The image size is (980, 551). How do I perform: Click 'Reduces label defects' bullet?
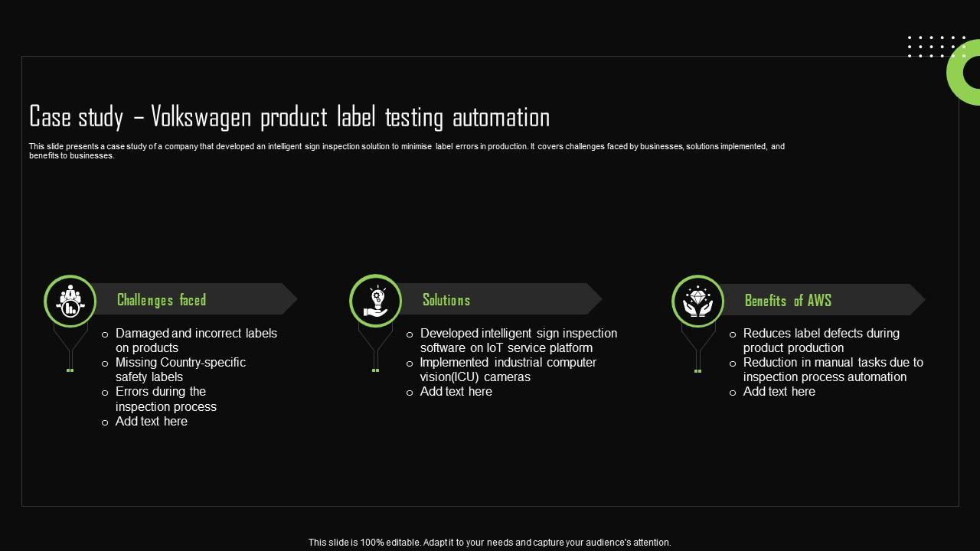point(821,341)
